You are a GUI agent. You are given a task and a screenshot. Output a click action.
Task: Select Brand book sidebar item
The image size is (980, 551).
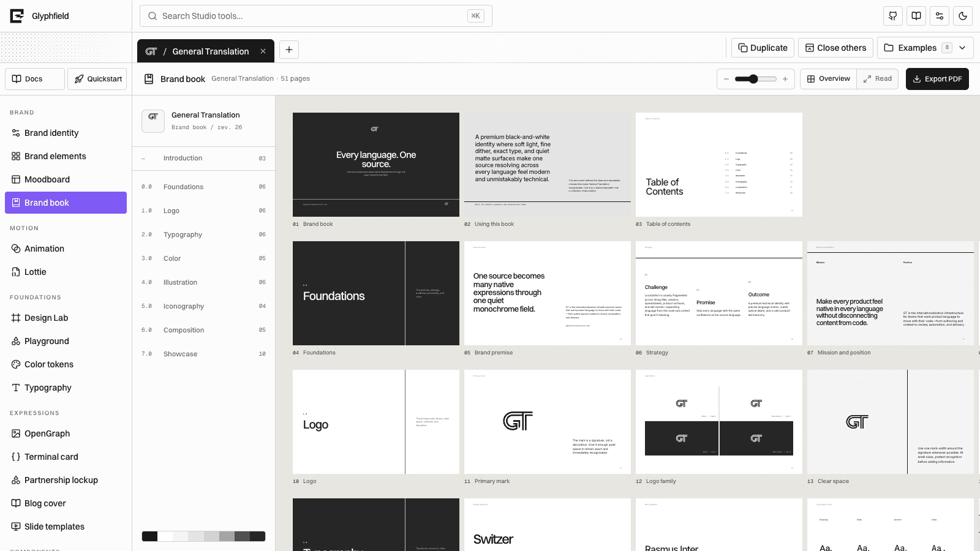coord(66,203)
